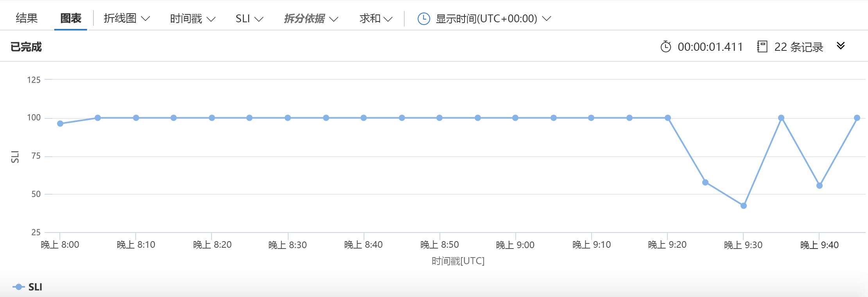Click the 50 y-axis label
The height and width of the screenshot is (297, 868).
point(36,194)
